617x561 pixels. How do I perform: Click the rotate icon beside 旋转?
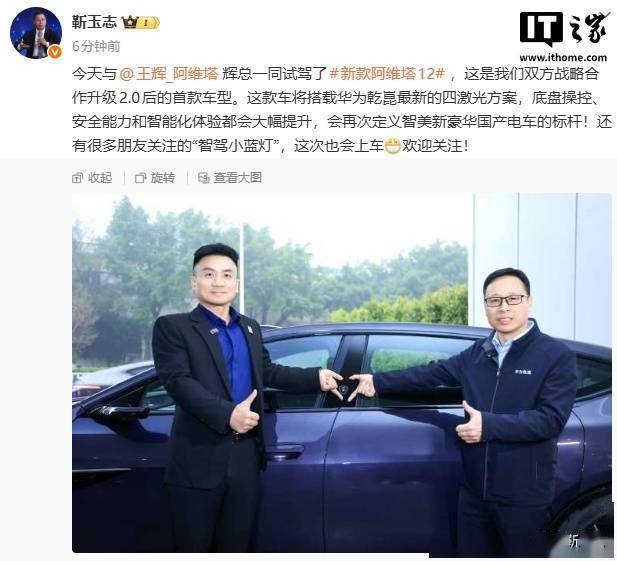140,178
